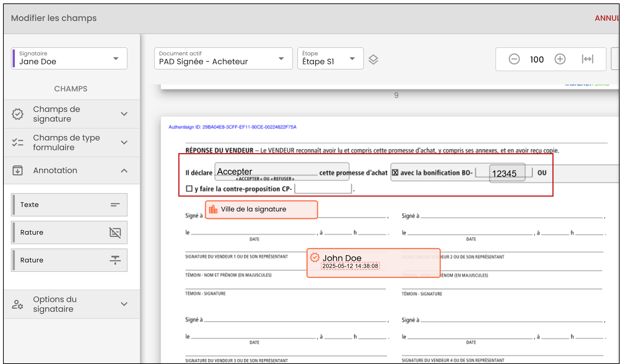623x364 pixels.
Task: Click the signer settings icon
Action: (x=18, y=304)
